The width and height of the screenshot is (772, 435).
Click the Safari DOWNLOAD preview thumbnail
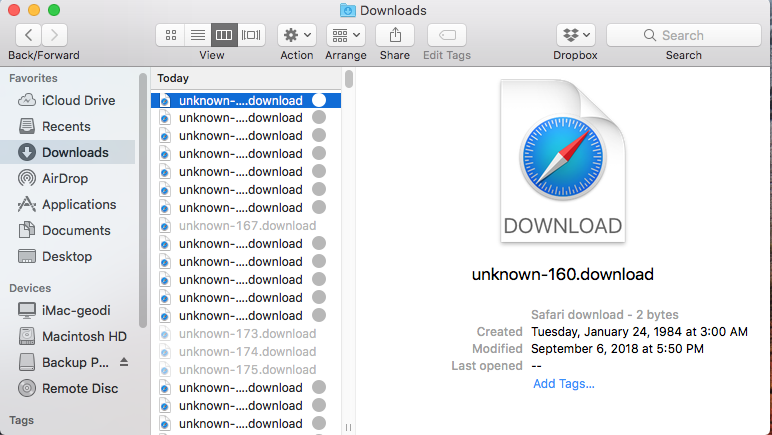coord(563,161)
